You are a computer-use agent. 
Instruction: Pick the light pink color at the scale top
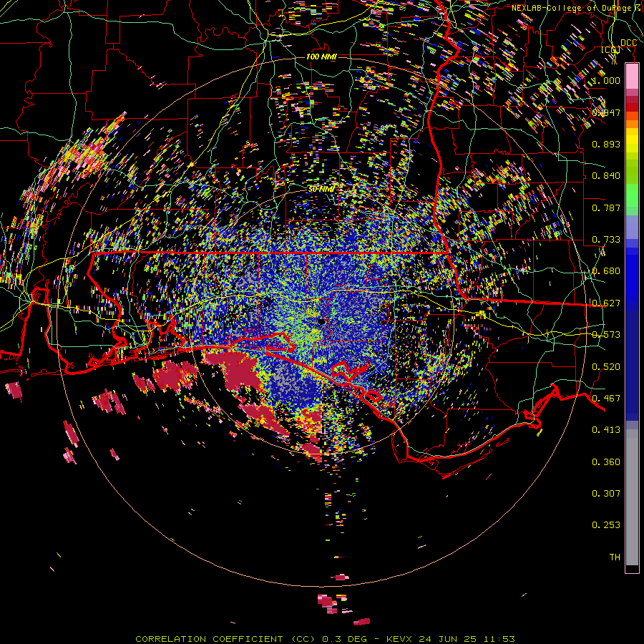(632, 77)
